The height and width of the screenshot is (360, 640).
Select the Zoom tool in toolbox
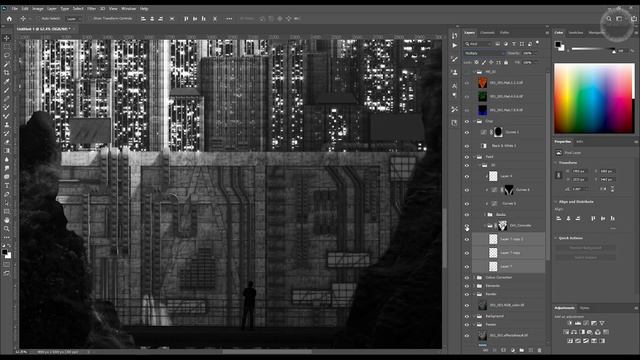point(7,229)
